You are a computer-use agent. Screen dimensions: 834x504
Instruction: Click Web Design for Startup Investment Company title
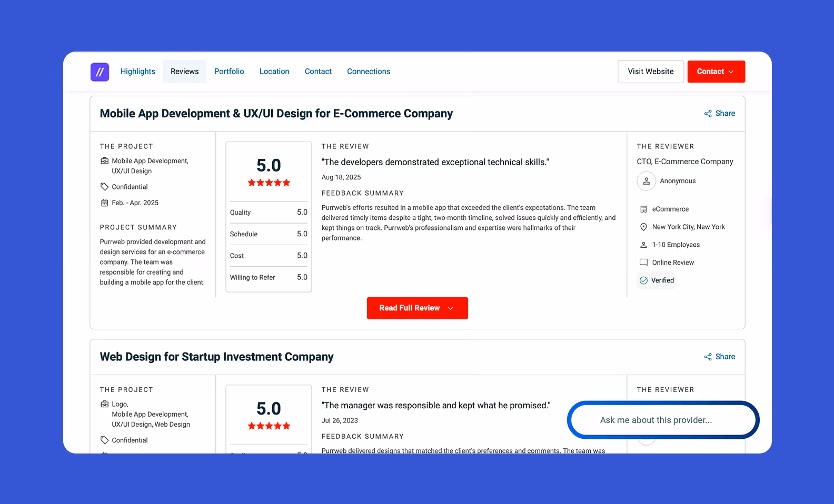click(217, 357)
